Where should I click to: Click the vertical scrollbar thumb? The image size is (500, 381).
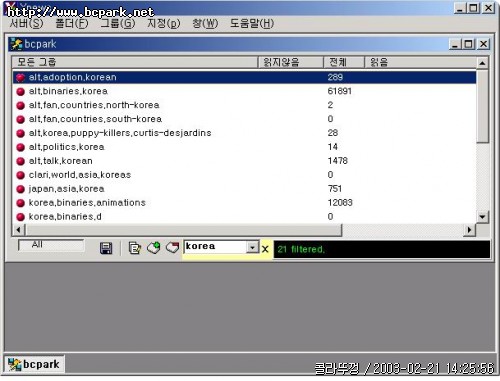pyautogui.click(x=482, y=106)
